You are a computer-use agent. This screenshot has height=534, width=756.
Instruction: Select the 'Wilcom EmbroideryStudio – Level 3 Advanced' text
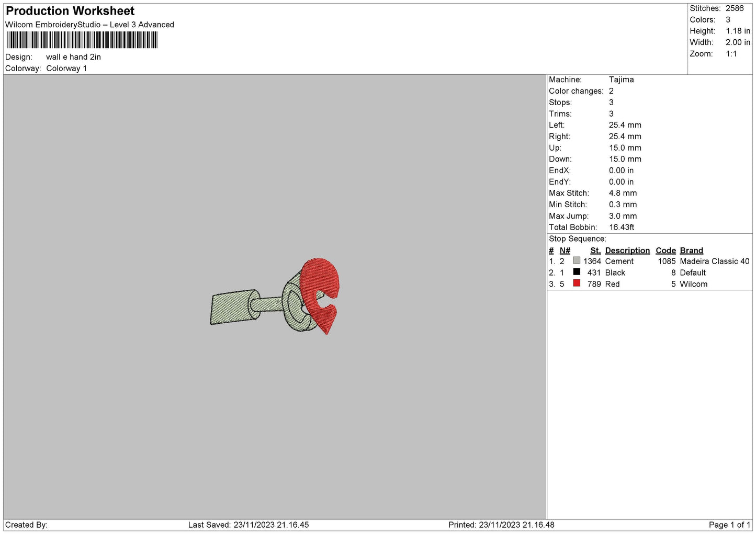pyautogui.click(x=89, y=25)
